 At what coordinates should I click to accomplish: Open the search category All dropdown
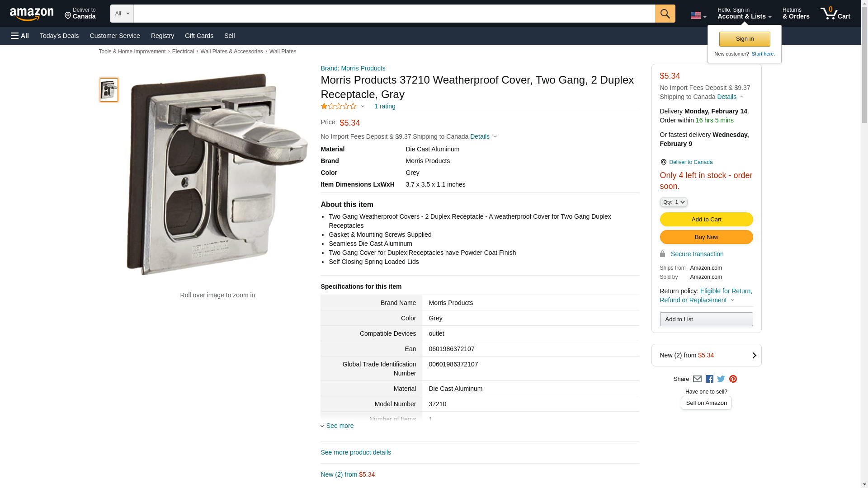(122, 14)
